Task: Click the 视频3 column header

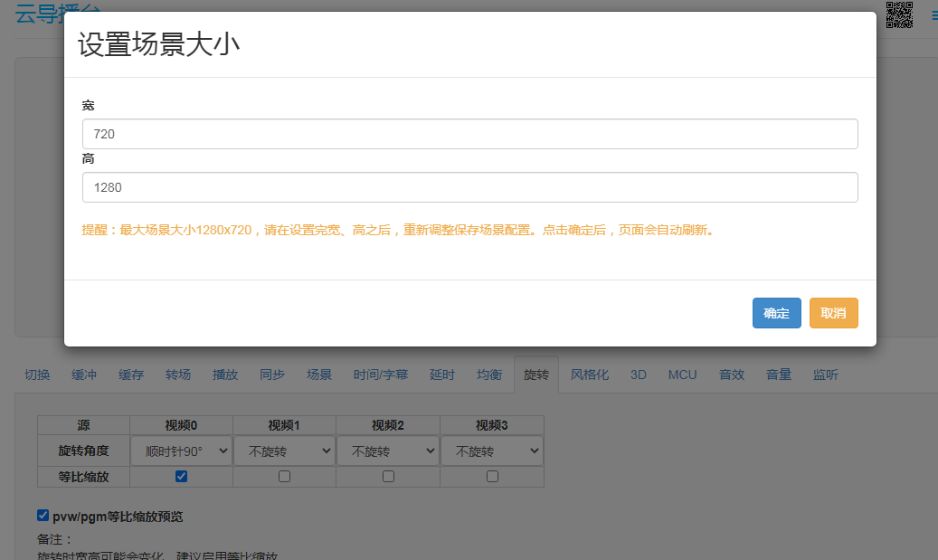Action: [x=492, y=425]
